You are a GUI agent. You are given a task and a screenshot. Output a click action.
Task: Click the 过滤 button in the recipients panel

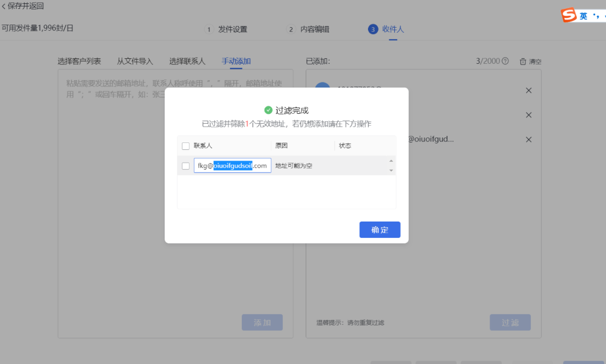coord(510,322)
